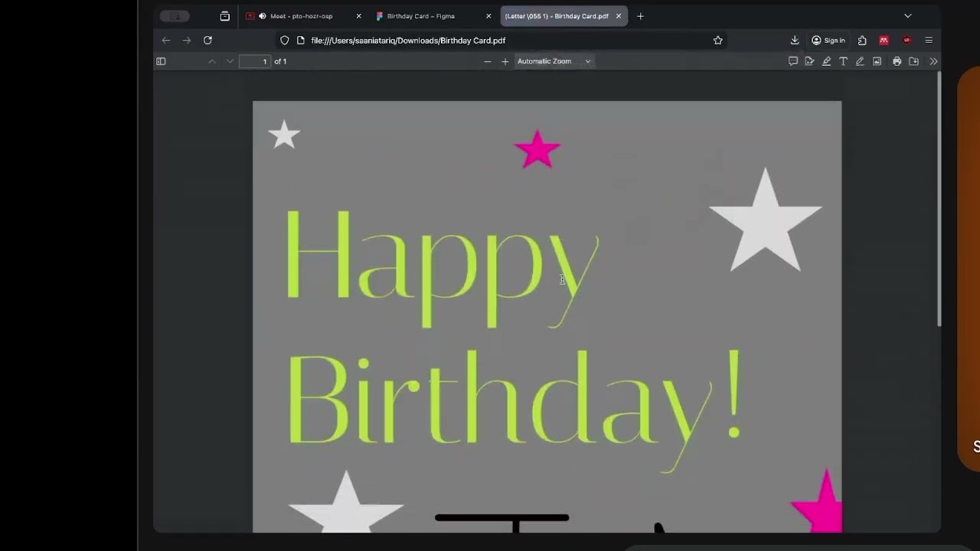Open the browser extensions menu

coord(862,40)
